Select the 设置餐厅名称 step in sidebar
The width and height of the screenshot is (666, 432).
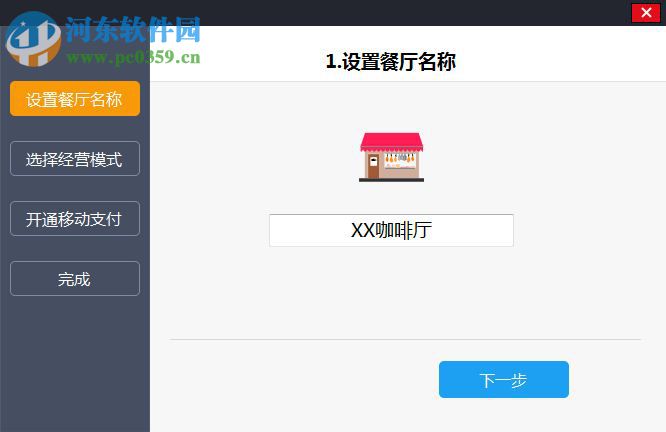coord(75,99)
